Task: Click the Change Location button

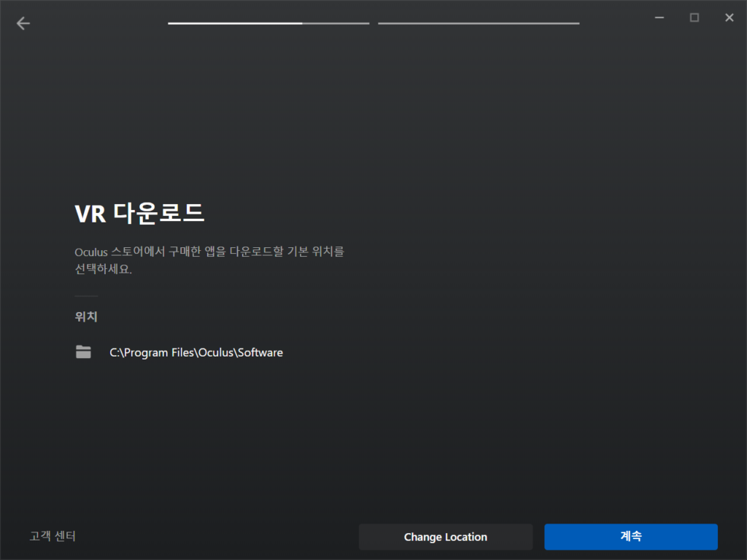Action: [x=446, y=537]
